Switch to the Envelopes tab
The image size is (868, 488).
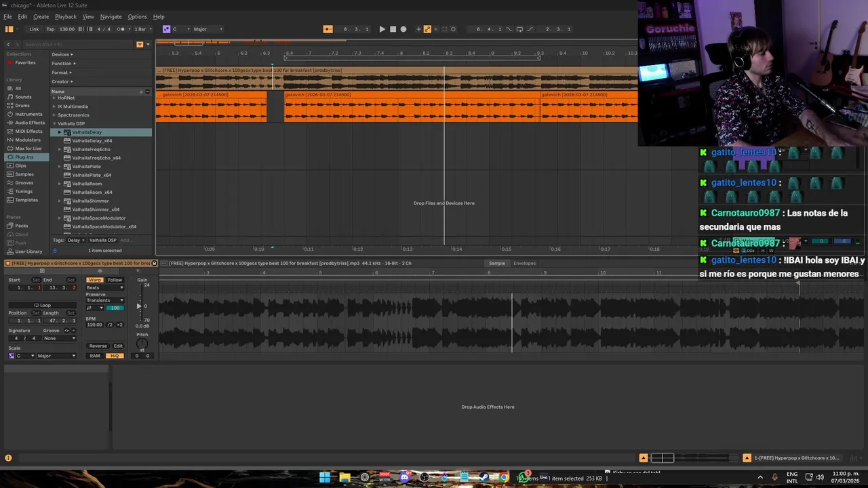524,263
